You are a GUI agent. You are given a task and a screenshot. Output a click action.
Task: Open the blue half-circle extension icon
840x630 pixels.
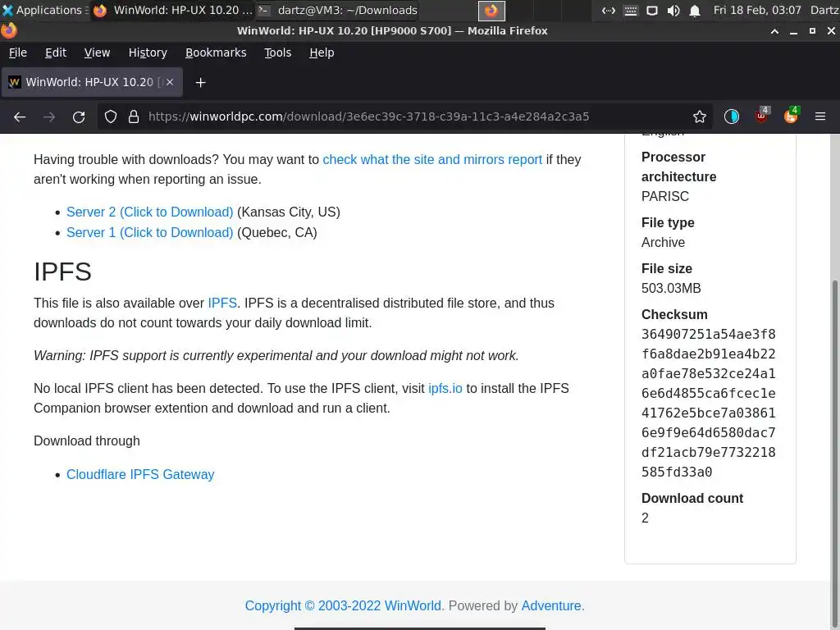731,116
